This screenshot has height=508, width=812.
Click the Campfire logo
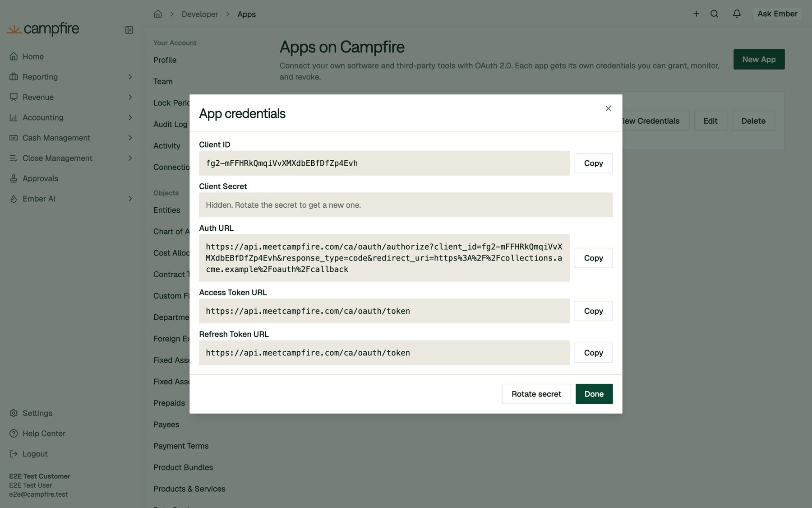click(43, 29)
